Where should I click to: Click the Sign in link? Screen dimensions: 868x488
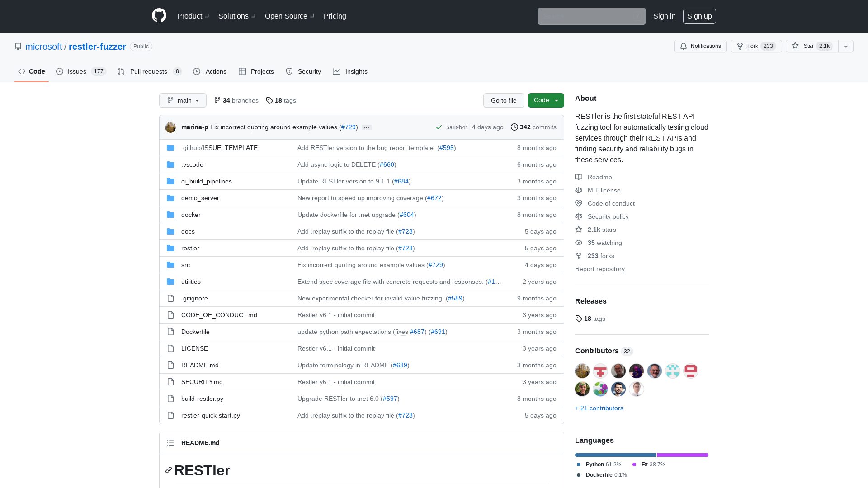coord(665,16)
